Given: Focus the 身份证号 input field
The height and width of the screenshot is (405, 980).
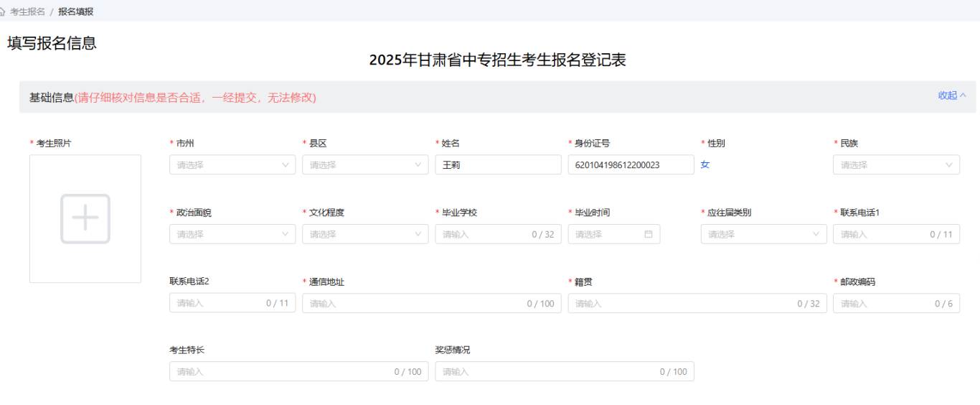Looking at the screenshot, I should (x=630, y=165).
